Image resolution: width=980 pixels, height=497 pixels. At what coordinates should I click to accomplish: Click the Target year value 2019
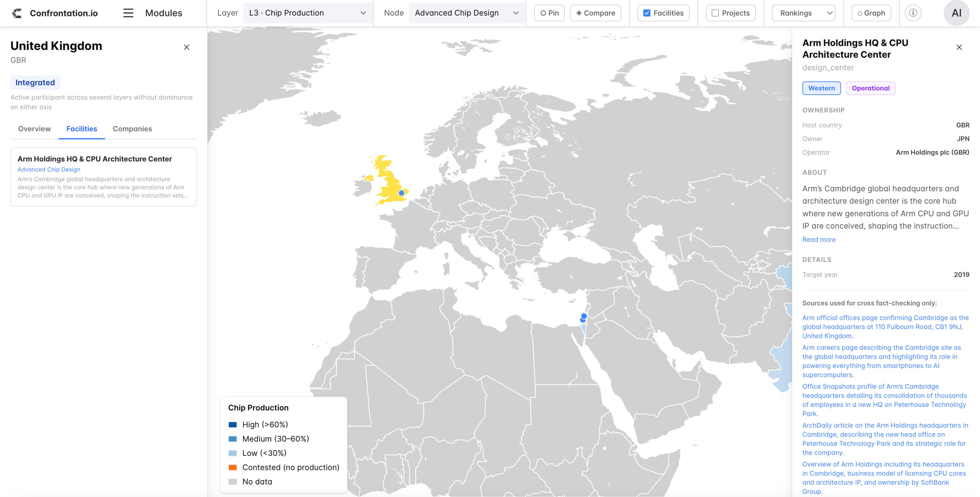point(961,274)
